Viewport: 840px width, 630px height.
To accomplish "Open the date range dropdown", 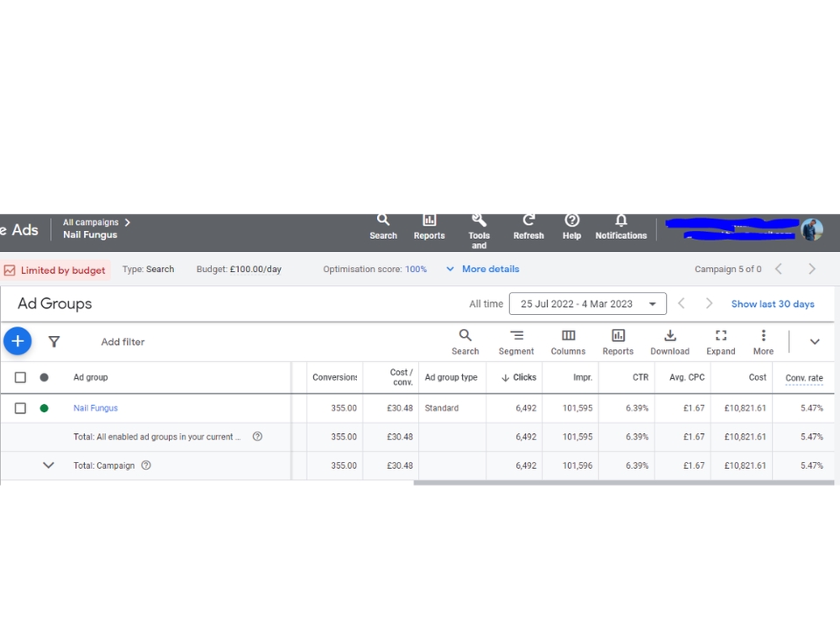I will click(x=588, y=304).
